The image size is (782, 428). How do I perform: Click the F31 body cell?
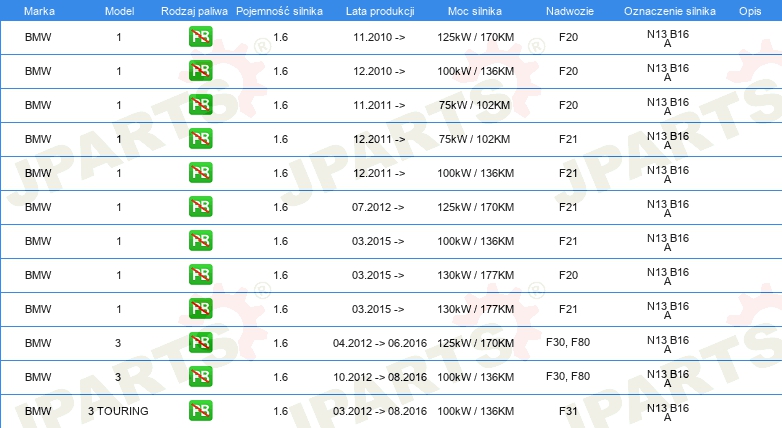(x=568, y=411)
